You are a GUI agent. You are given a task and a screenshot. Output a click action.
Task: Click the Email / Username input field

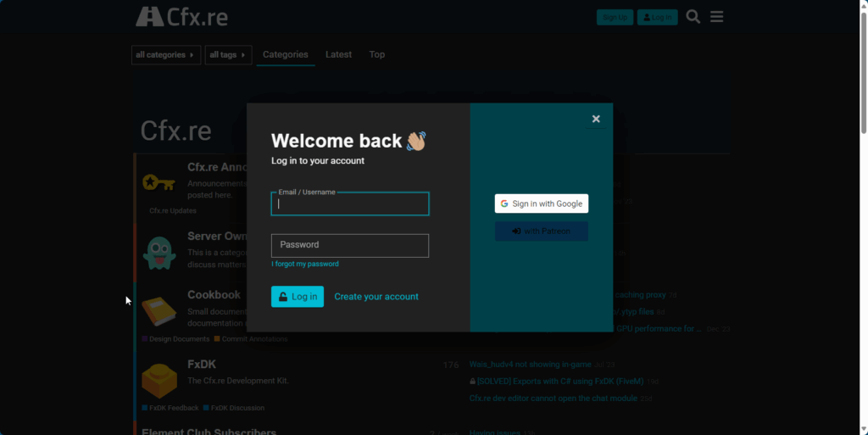(x=350, y=204)
